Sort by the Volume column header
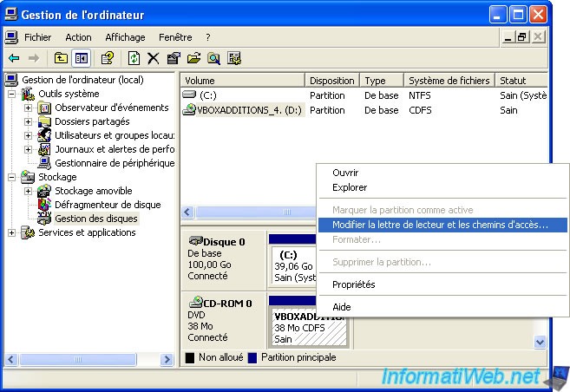The image size is (570, 392). coord(242,81)
